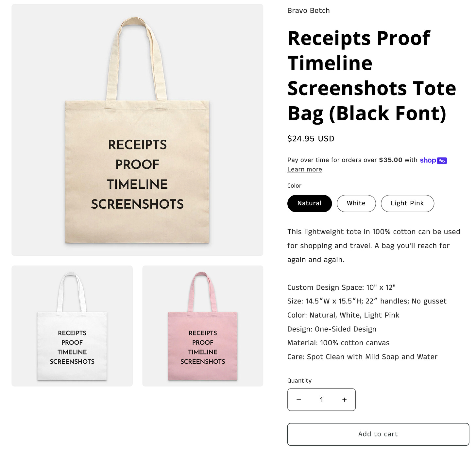Click the Quantity label
The width and height of the screenshot is (476, 449).
299,381
